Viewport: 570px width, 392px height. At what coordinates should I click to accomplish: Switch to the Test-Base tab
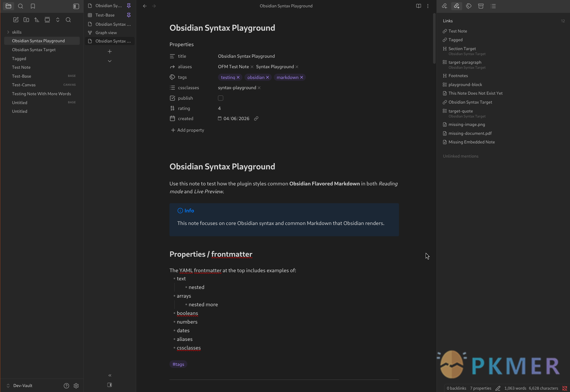coord(105,15)
